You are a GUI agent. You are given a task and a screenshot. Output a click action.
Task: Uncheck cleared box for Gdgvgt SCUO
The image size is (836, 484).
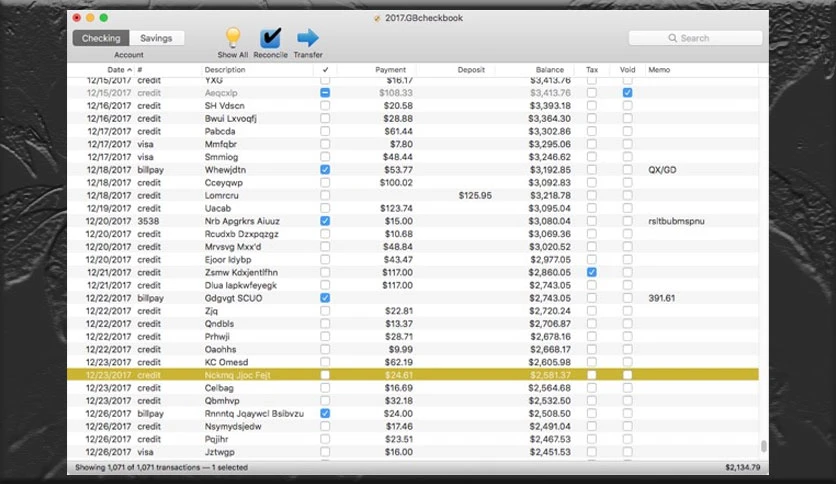325,298
